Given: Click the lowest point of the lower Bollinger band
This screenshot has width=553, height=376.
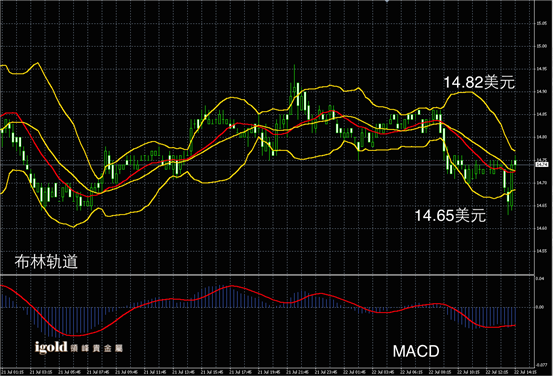Looking at the screenshot, I should coord(73,227).
